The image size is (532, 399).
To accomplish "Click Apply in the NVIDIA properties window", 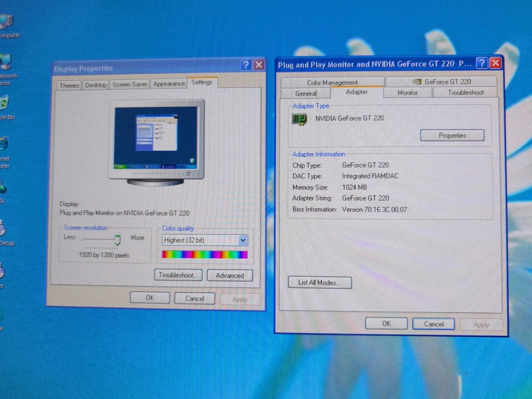I will point(481,325).
